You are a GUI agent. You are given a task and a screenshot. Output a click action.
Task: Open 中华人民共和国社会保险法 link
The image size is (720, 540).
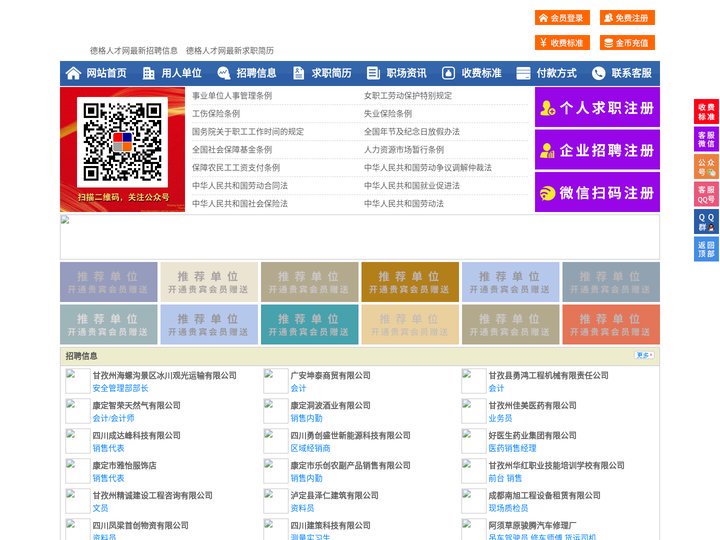tap(240, 203)
